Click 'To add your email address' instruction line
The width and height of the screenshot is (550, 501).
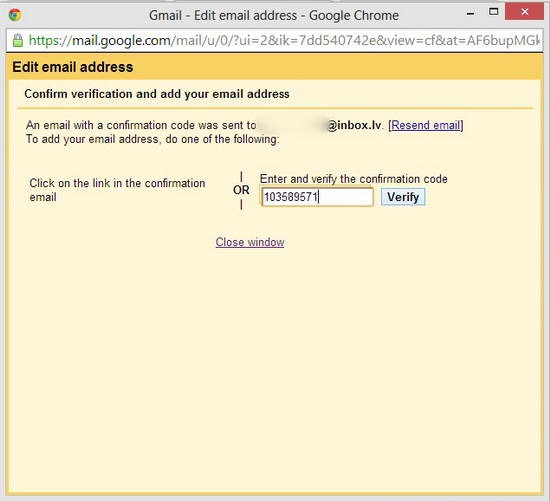click(x=153, y=139)
